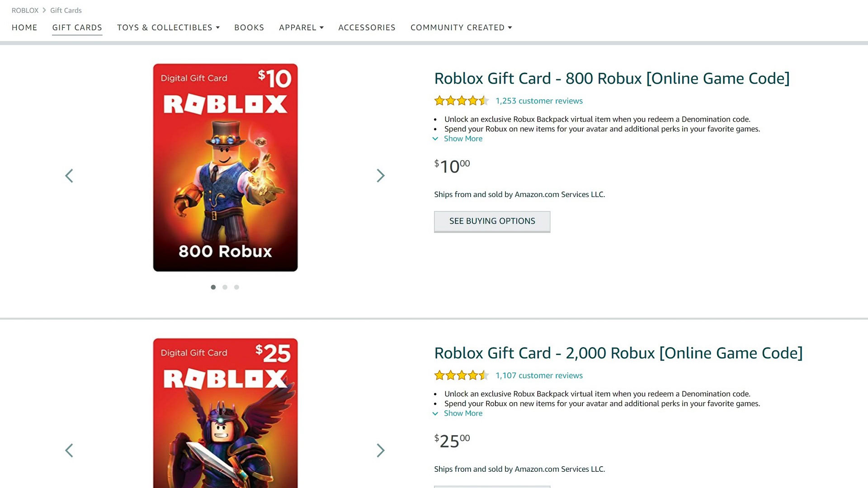Go to the Home tab
Screen dimensions: 868x488
[24, 28]
